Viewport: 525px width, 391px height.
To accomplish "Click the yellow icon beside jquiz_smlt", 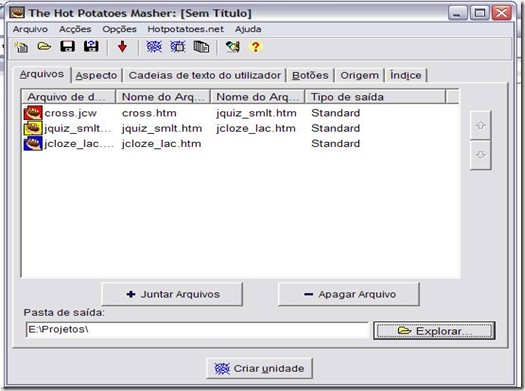I will point(33,128).
